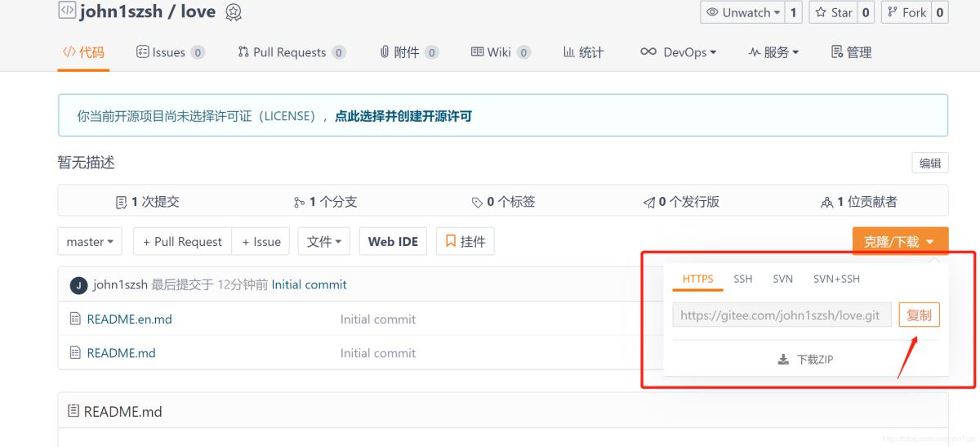View the 0 个发行版 releases
This screenshot has width=980, height=447.
[x=681, y=201]
